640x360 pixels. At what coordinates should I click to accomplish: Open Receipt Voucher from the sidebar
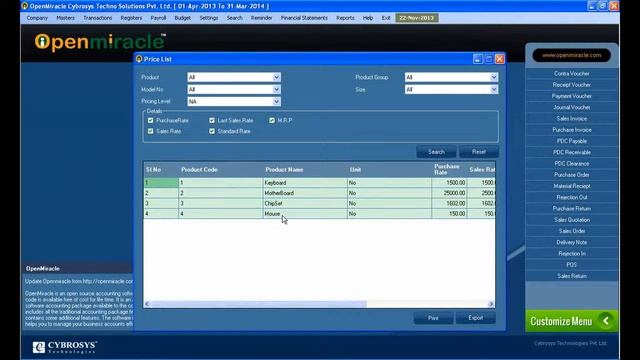(571, 85)
